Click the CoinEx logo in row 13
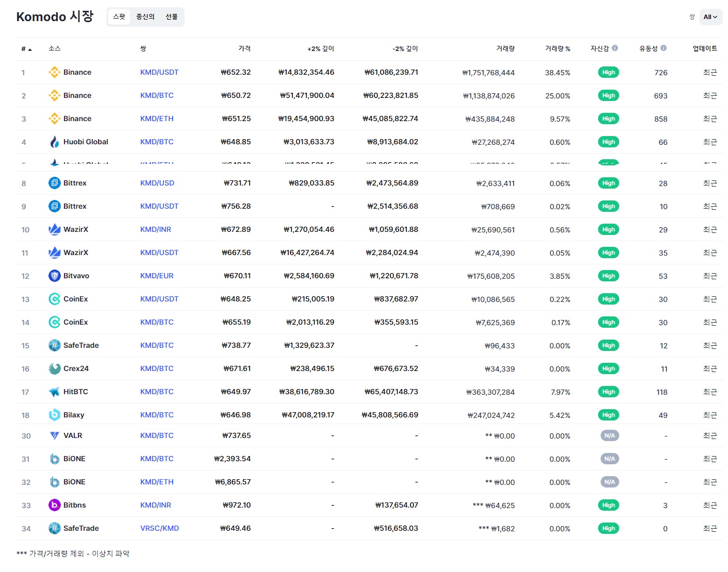Screen dimensions: 728x572 [x=54, y=299]
